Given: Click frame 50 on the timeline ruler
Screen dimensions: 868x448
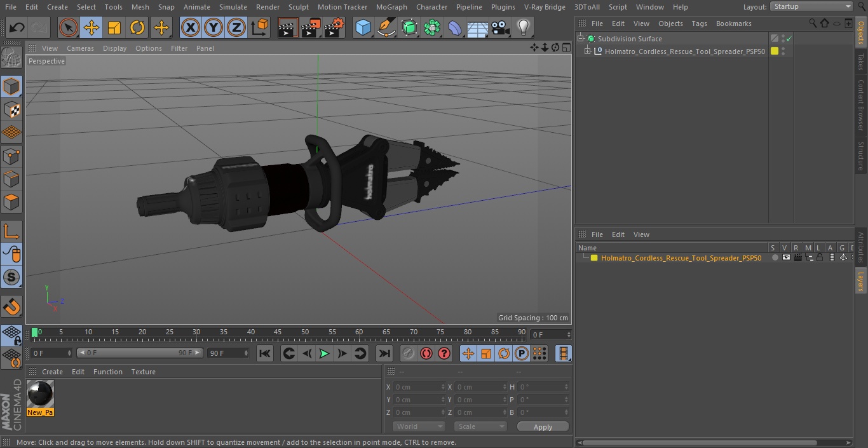Looking at the screenshot, I should coord(305,332).
